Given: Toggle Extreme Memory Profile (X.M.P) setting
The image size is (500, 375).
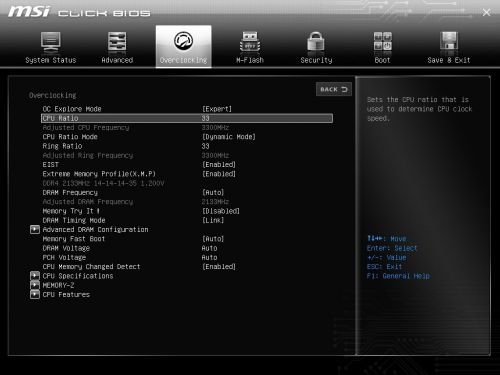Looking at the screenshot, I should (x=219, y=174).
